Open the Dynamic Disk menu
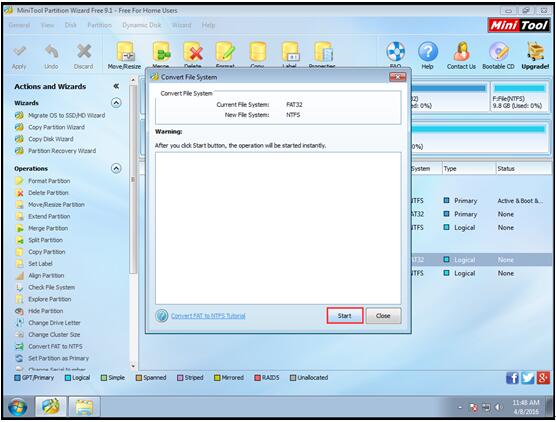The height and width of the screenshot is (422, 556). coord(141,25)
